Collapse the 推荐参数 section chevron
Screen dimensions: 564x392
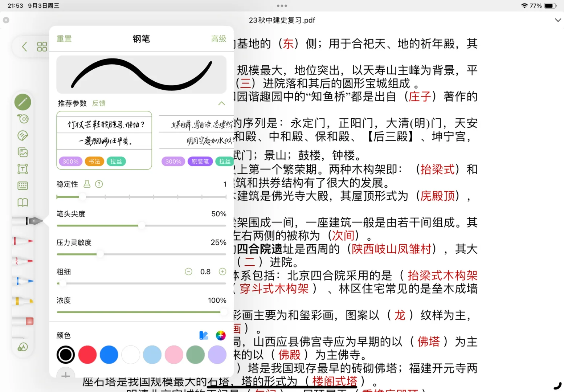tap(221, 103)
